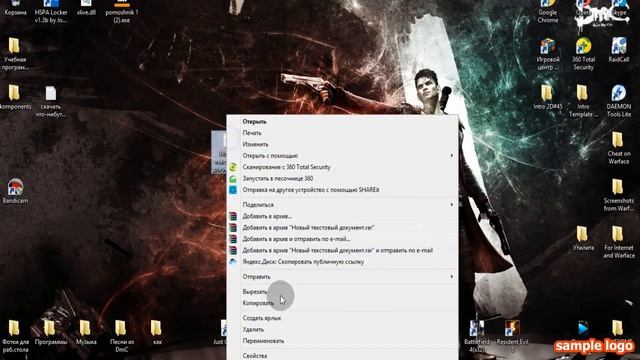Image resolution: width=640 pixels, height=360 pixels.
Task: Click Яндекс.Диск: Скопировать публичную ссылку
Action: click(x=342, y=262)
